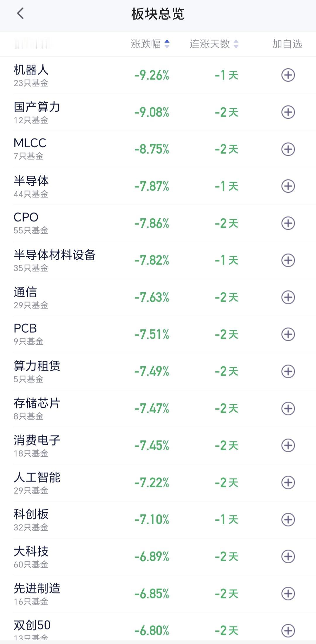Image resolution: width=316 pixels, height=644 pixels.
Task: Add 机器人 sector to watchlist
Action: coord(288,75)
